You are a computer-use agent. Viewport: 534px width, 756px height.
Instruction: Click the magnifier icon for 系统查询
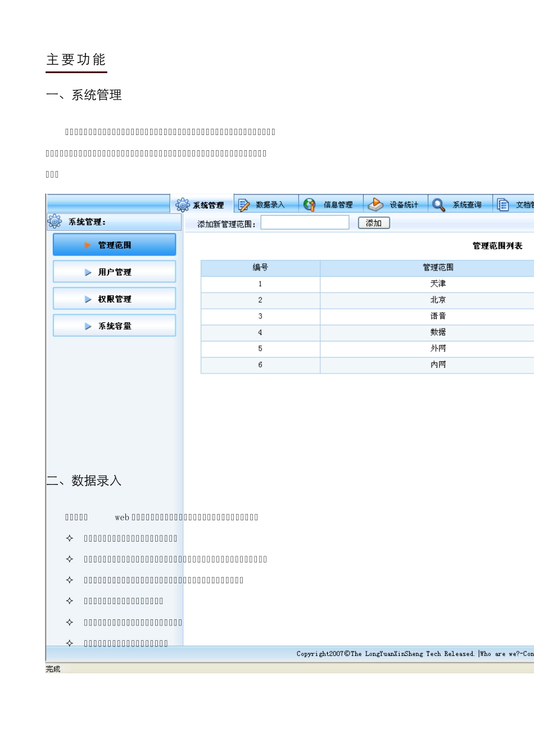[x=438, y=205]
